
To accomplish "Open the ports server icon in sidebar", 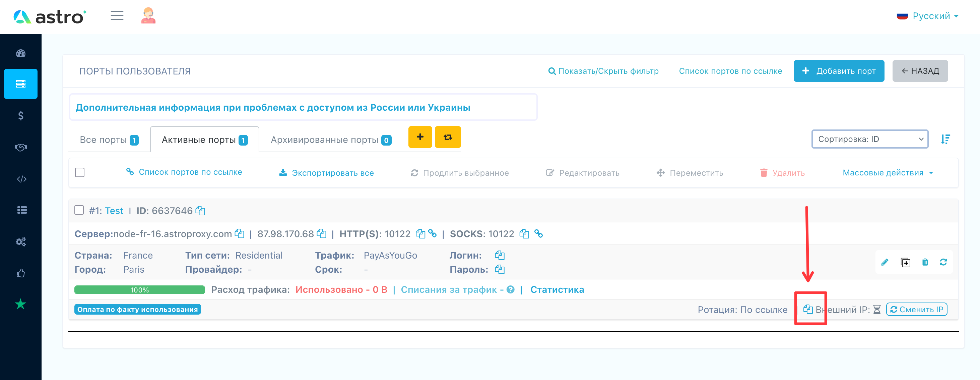I will pos(20,84).
